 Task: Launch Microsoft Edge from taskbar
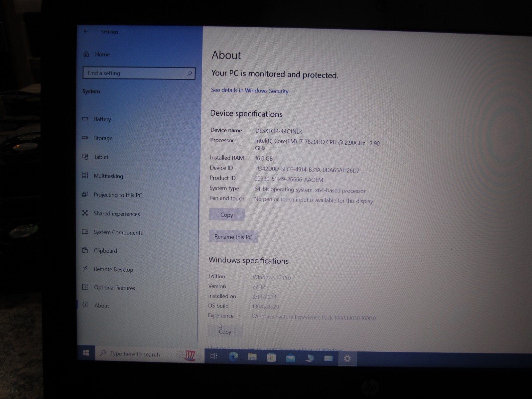233,357
